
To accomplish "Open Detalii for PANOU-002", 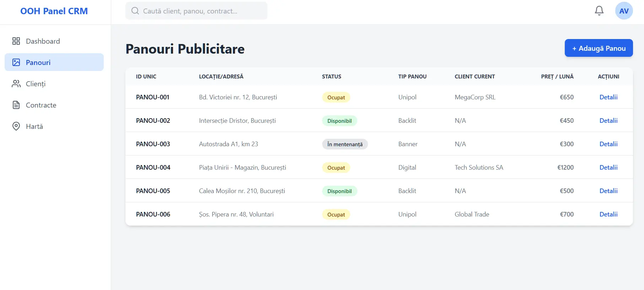I will coord(608,120).
